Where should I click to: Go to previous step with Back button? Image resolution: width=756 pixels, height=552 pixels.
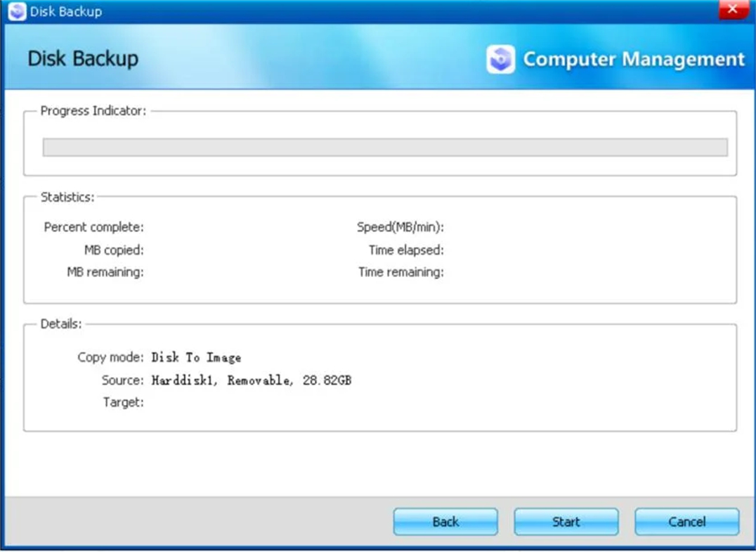click(x=445, y=522)
